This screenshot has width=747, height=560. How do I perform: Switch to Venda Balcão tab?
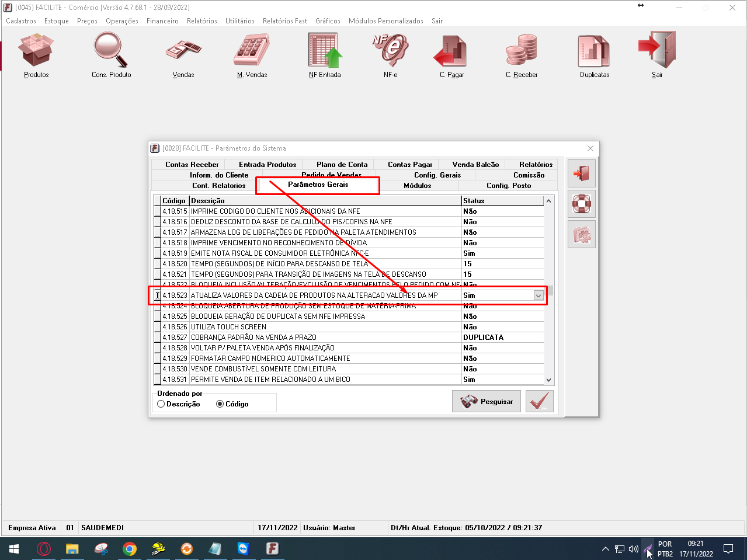tap(475, 165)
